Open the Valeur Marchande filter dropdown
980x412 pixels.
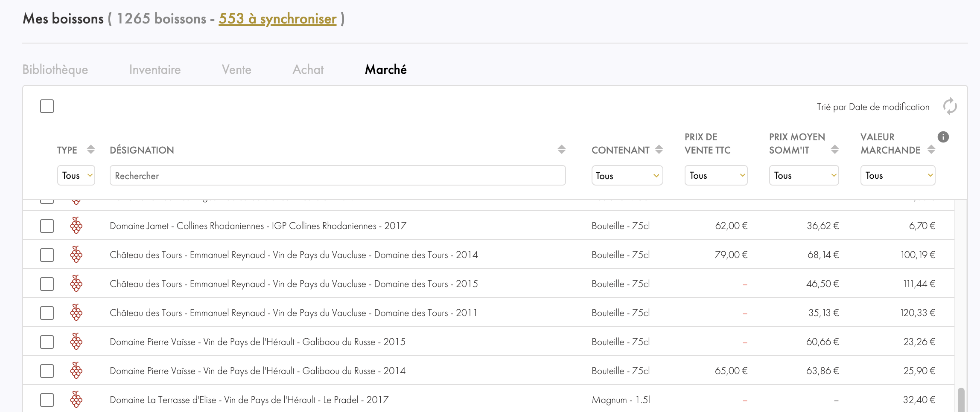pyautogui.click(x=898, y=175)
